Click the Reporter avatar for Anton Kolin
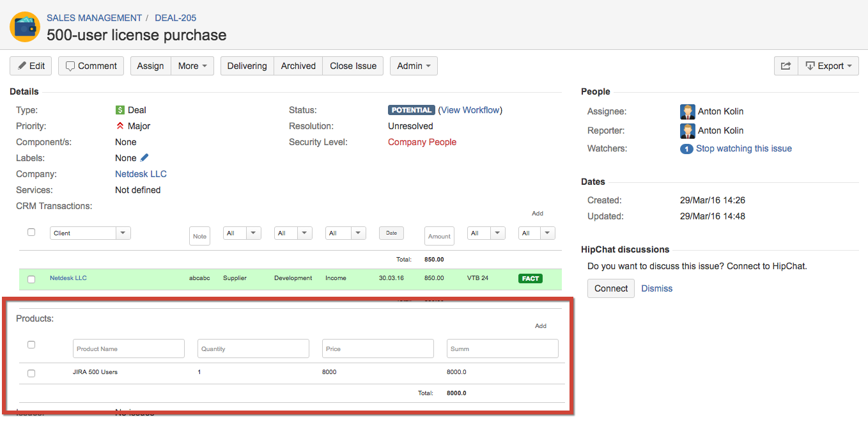This screenshot has width=868, height=431. (x=687, y=130)
